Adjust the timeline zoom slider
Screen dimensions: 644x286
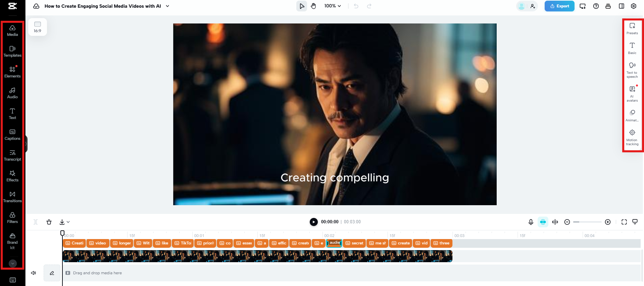click(587, 222)
